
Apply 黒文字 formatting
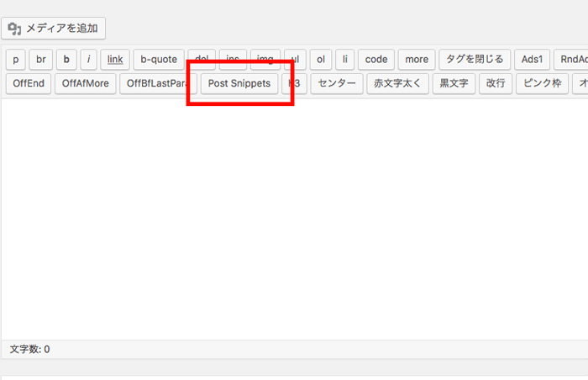(x=454, y=84)
